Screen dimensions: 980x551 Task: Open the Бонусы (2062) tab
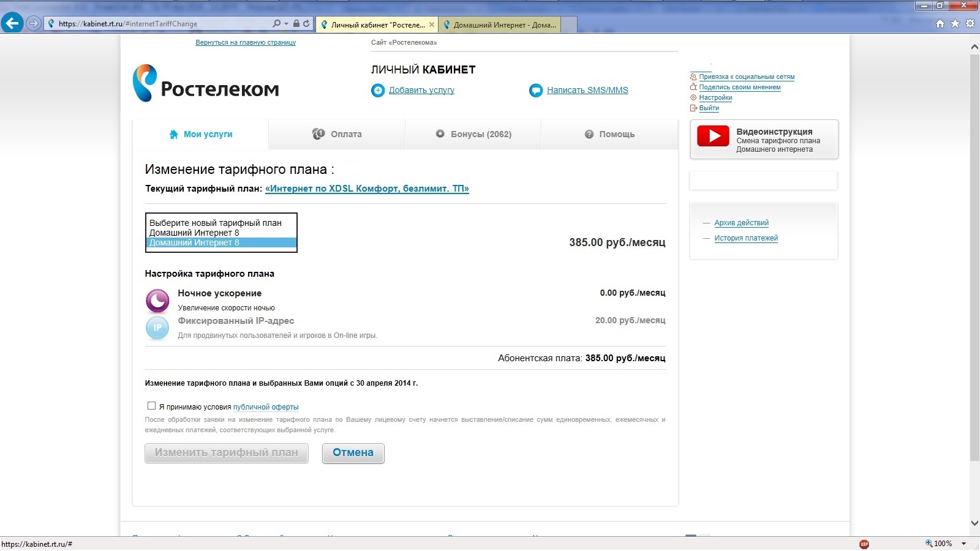pos(473,134)
